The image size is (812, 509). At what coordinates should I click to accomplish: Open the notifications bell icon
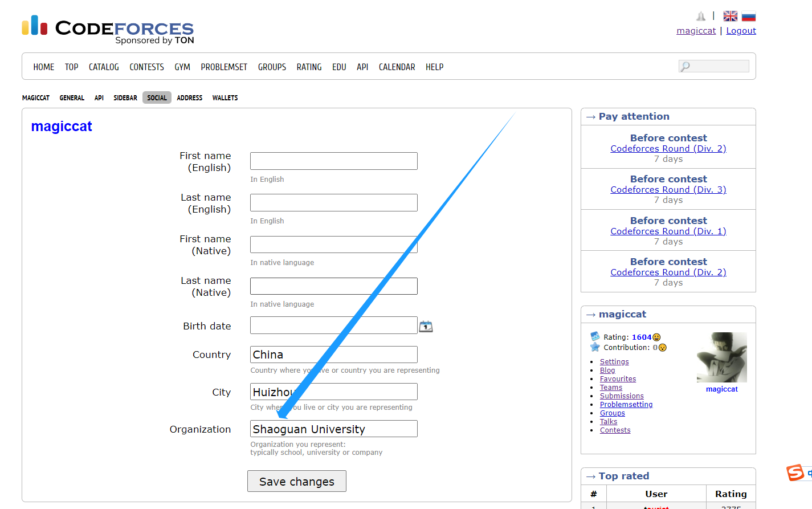point(701,16)
